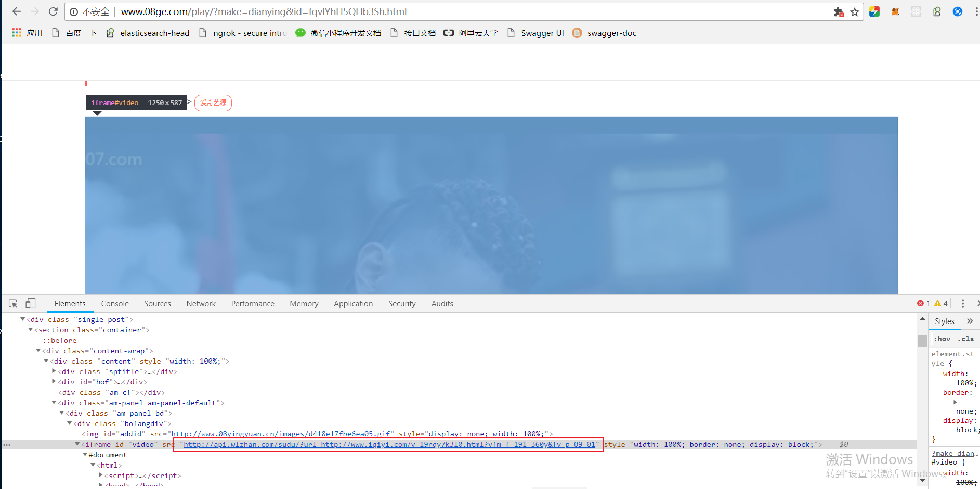Switch to the Console tab
980x489 pixels.
coord(115,304)
